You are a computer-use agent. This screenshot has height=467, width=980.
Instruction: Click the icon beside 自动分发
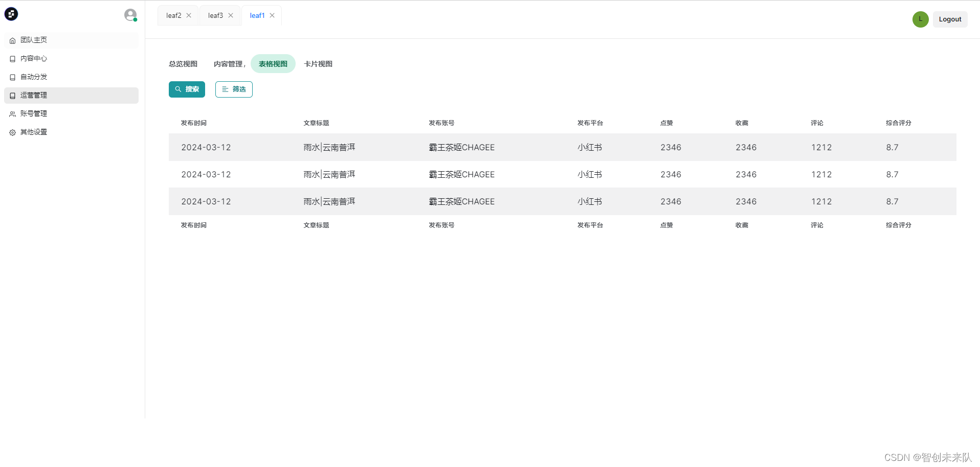(x=13, y=77)
